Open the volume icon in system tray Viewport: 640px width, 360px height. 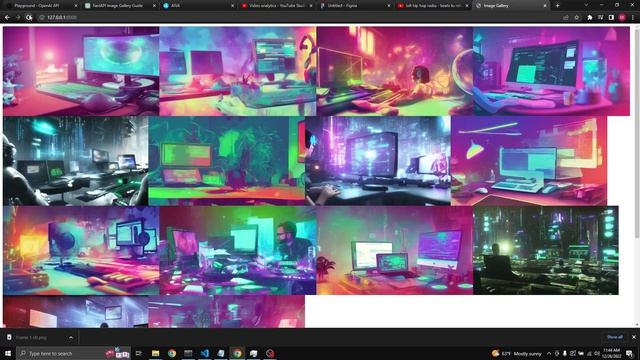pyautogui.click(x=597, y=353)
